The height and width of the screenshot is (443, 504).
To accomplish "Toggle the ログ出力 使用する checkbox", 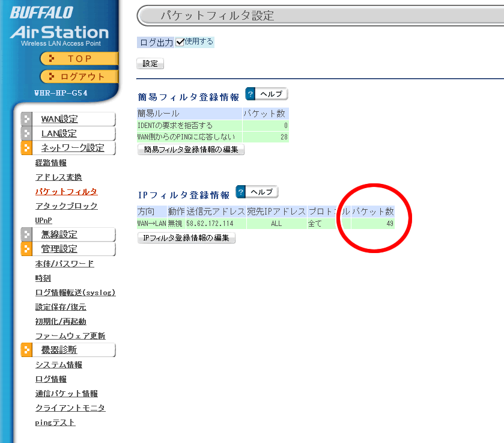I will tap(180, 42).
